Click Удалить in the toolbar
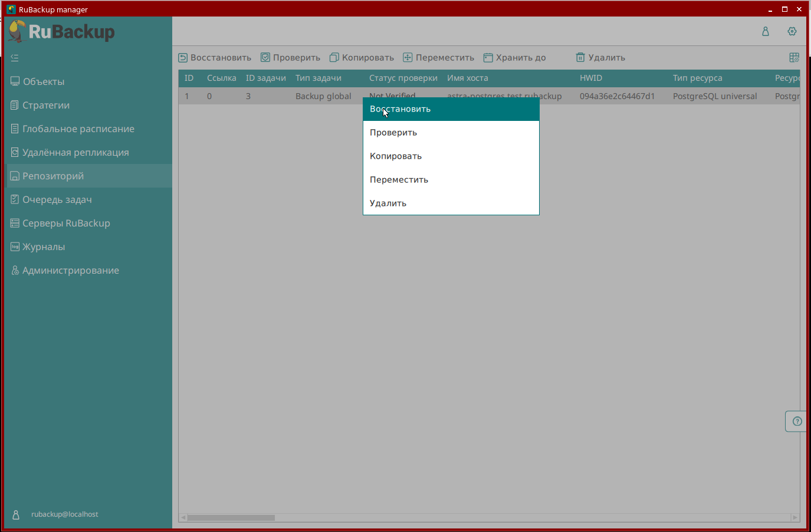This screenshot has width=811, height=532. (600, 58)
